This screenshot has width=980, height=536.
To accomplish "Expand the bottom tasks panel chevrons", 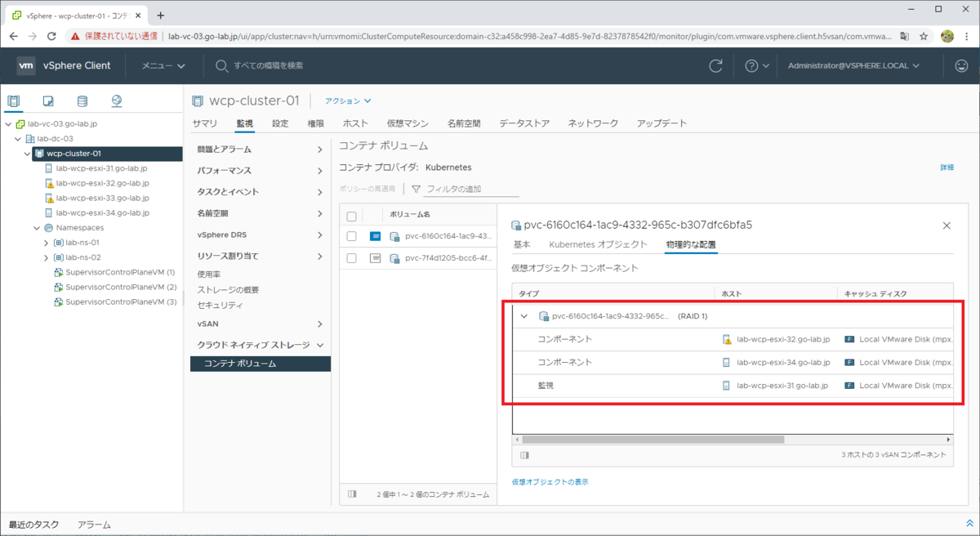I will (969, 524).
